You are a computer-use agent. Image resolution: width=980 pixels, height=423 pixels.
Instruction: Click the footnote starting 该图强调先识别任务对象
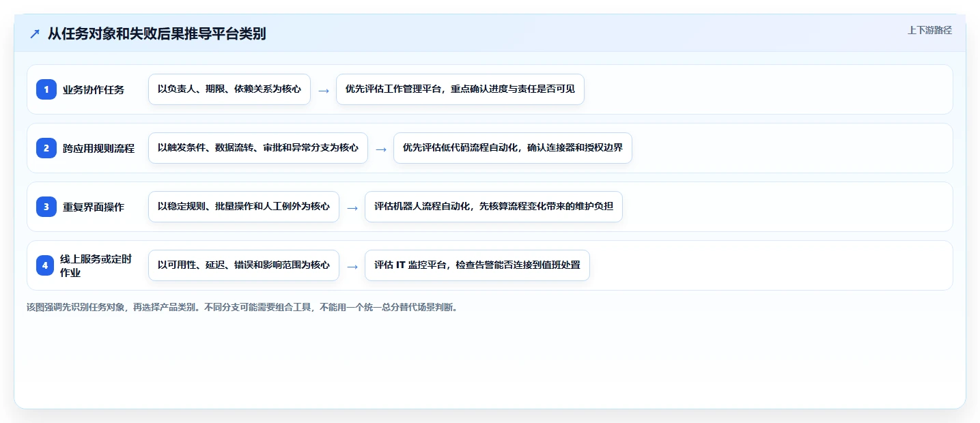(x=242, y=307)
